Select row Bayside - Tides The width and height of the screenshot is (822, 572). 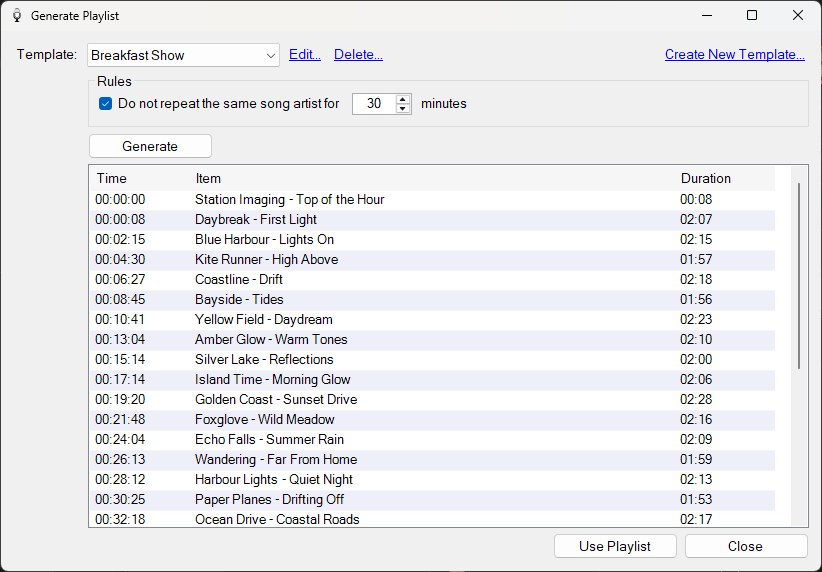432,299
